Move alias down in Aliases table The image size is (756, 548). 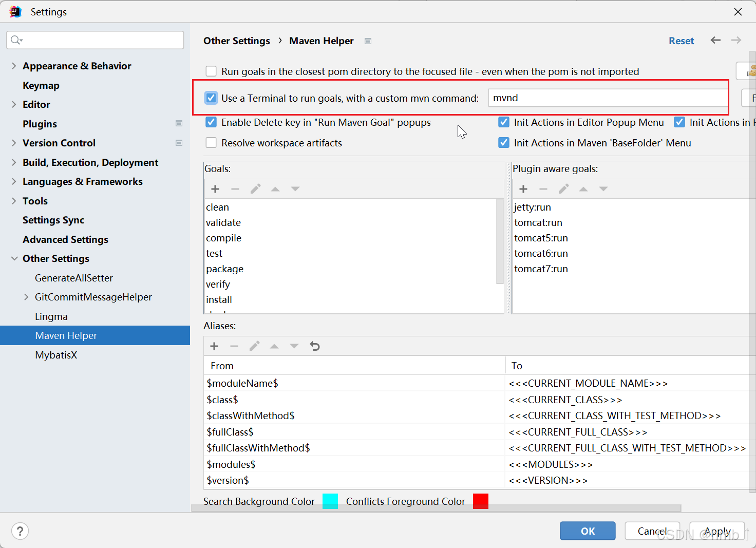(294, 346)
